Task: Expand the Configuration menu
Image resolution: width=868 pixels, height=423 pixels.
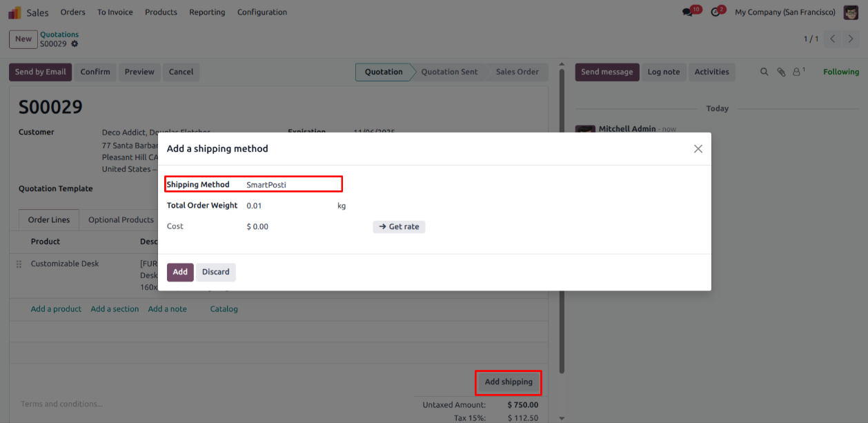Action: [262, 12]
